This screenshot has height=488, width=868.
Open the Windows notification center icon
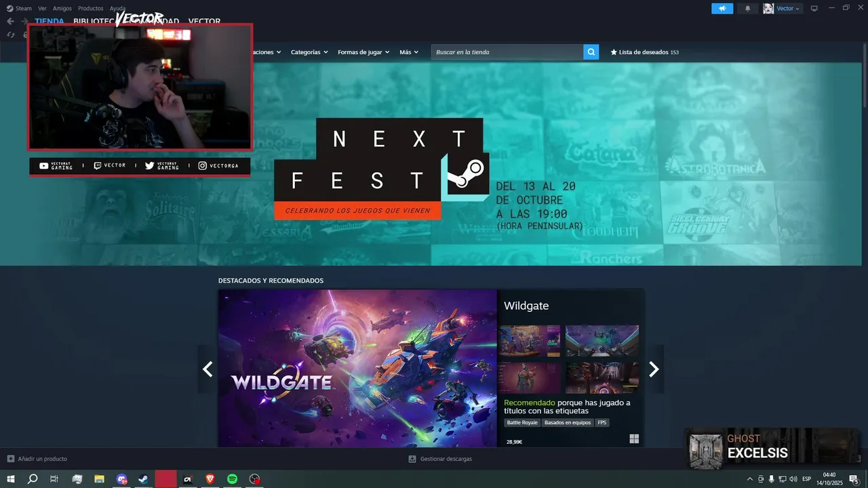[x=854, y=479]
